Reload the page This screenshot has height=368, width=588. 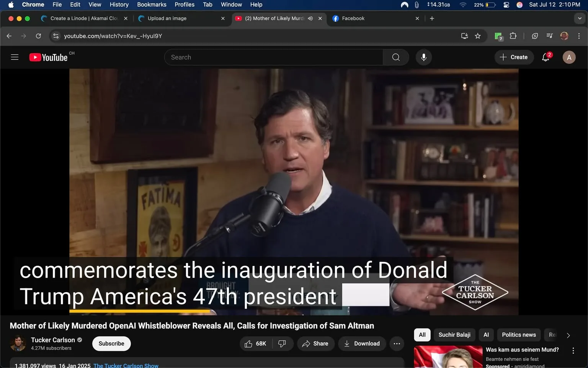point(38,36)
